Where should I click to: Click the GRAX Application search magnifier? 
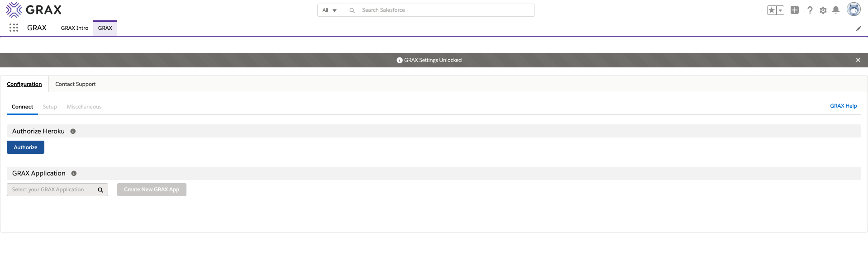click(100, 190)
